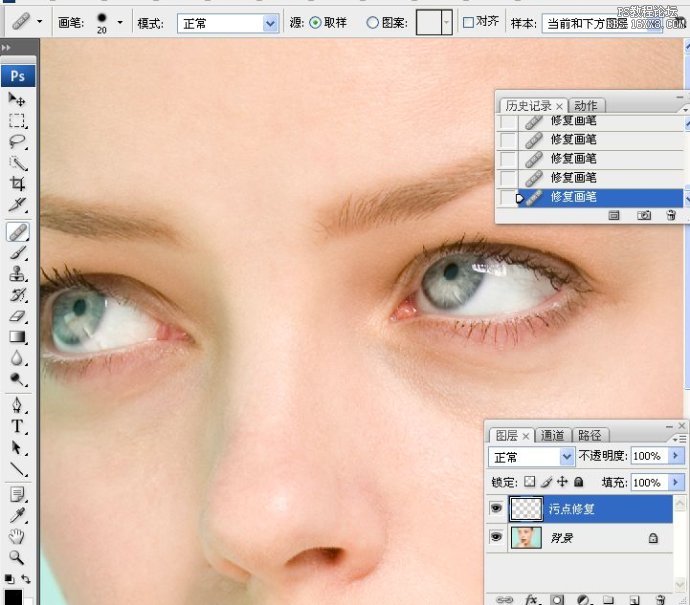Select the highlighted 修复画笔 history state
The image size is (690, 605).
tap(600, 197)
